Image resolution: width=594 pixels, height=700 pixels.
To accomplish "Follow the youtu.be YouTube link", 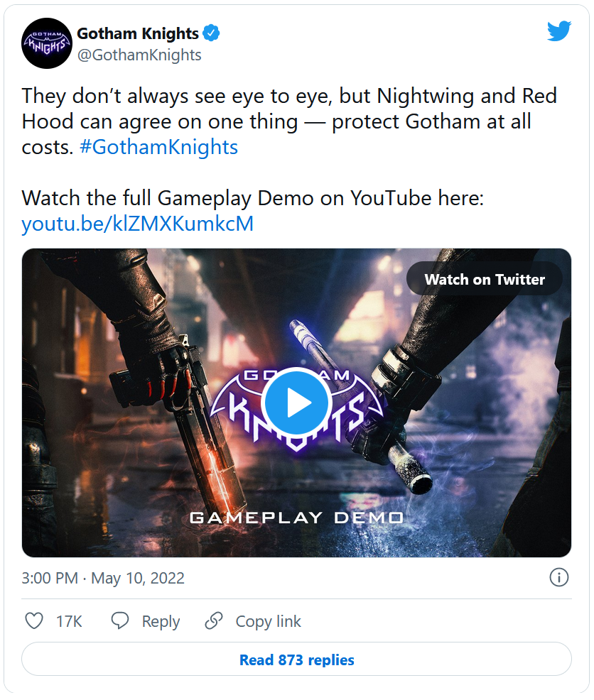I will coord(137,224).
